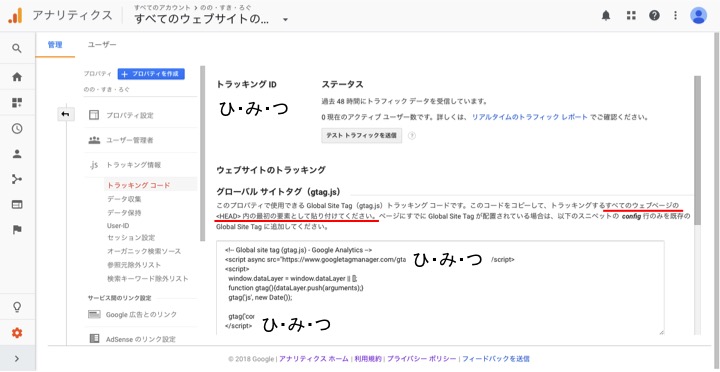The image size is (720, 372).
Task: Click the Google Analytics logo
Action: point(15,16)
